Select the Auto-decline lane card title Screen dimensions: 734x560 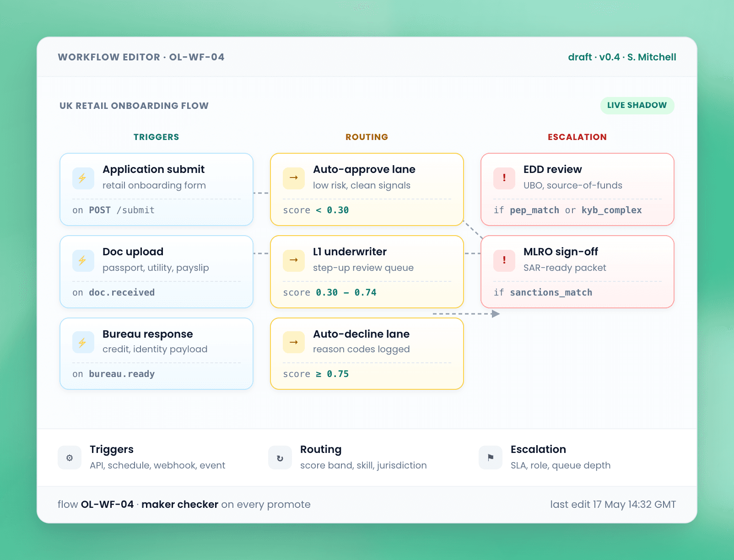(361, 334)
